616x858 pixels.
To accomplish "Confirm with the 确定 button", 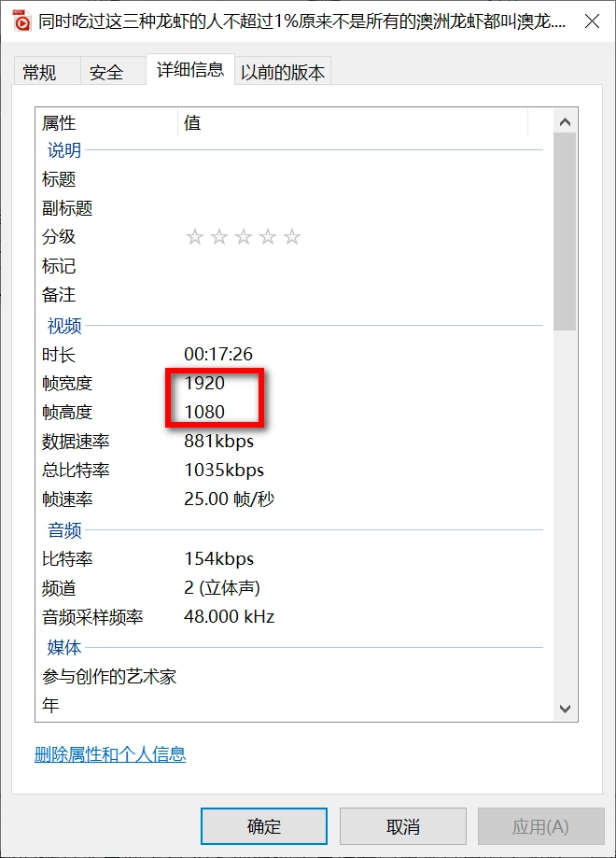I will click(x=264, y=826).
